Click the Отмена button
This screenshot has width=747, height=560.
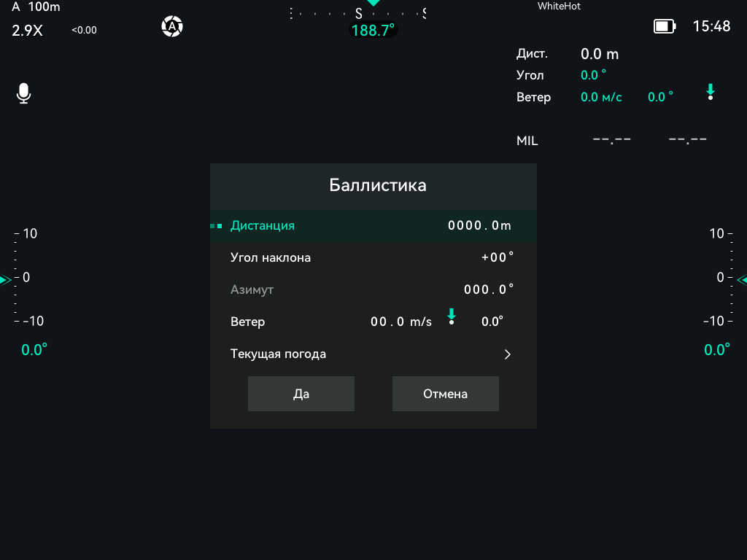446,394
